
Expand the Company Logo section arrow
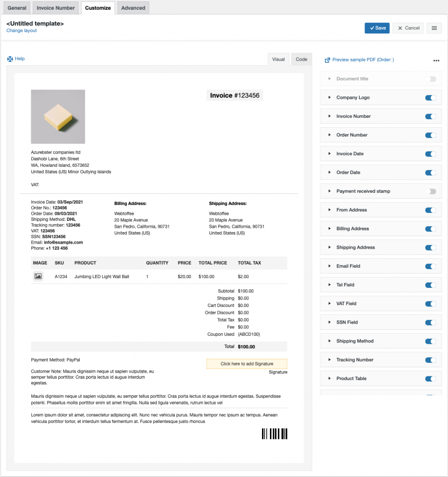tap(330, 97)
